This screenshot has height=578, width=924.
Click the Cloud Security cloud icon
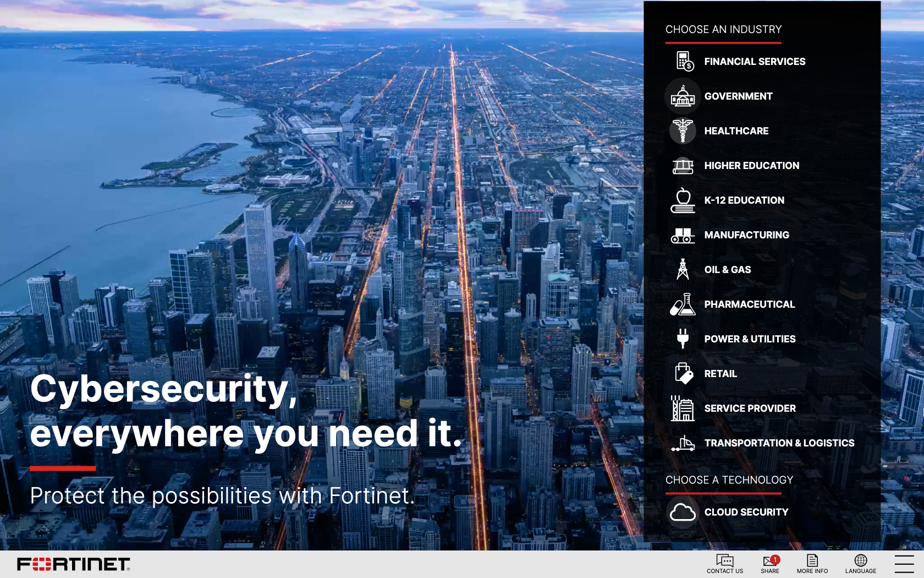coord(683,512)
